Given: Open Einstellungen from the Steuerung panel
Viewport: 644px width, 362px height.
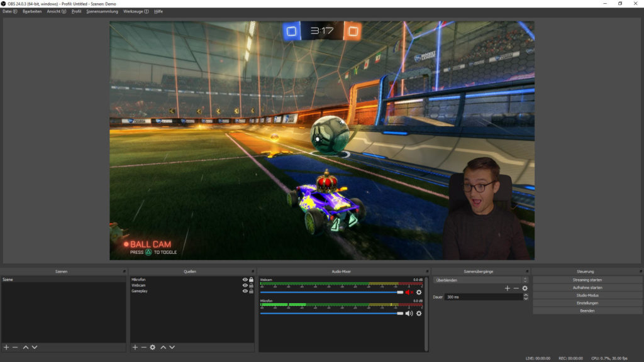Looking at the screenshot, I should pyautogui.click(x=587, y=303).
